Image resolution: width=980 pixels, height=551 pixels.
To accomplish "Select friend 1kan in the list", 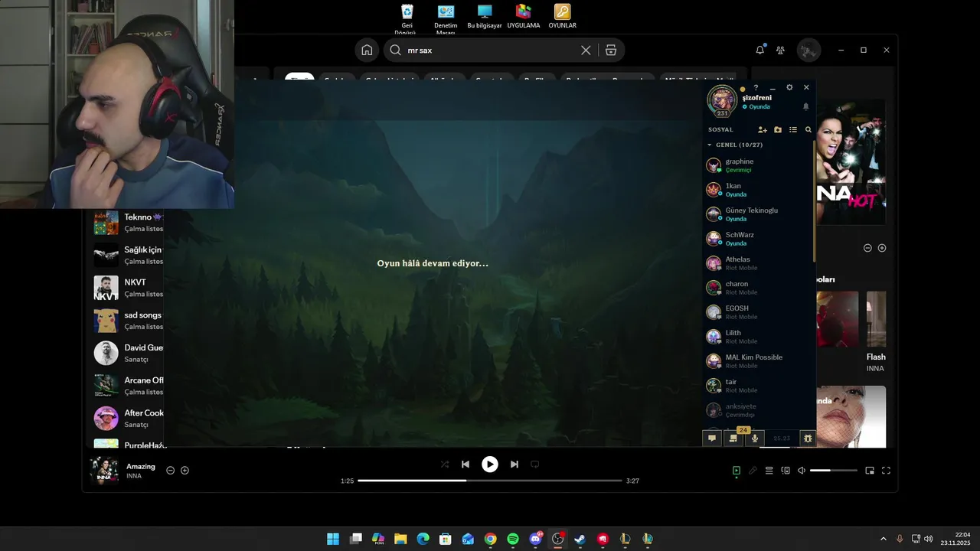I will [x=758, y=190].
